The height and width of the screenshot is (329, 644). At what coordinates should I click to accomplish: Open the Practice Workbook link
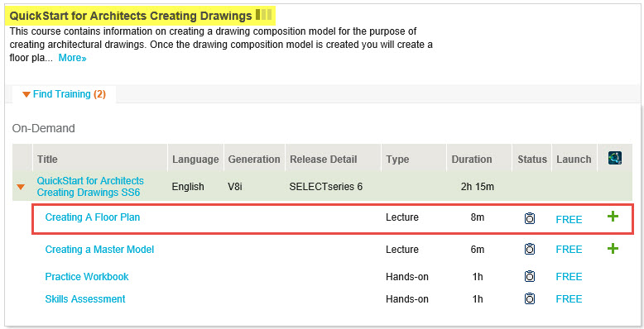(x=87, y=276)
